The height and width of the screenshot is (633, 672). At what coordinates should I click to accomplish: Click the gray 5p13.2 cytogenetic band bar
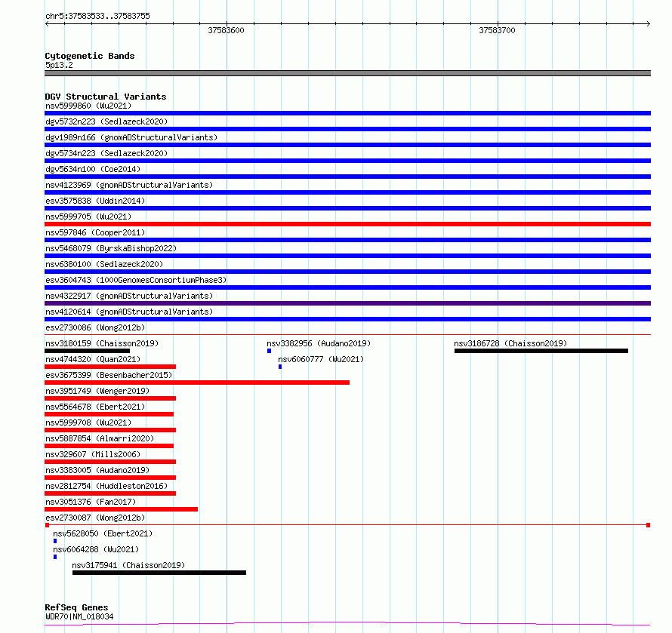tap(347, 73)
